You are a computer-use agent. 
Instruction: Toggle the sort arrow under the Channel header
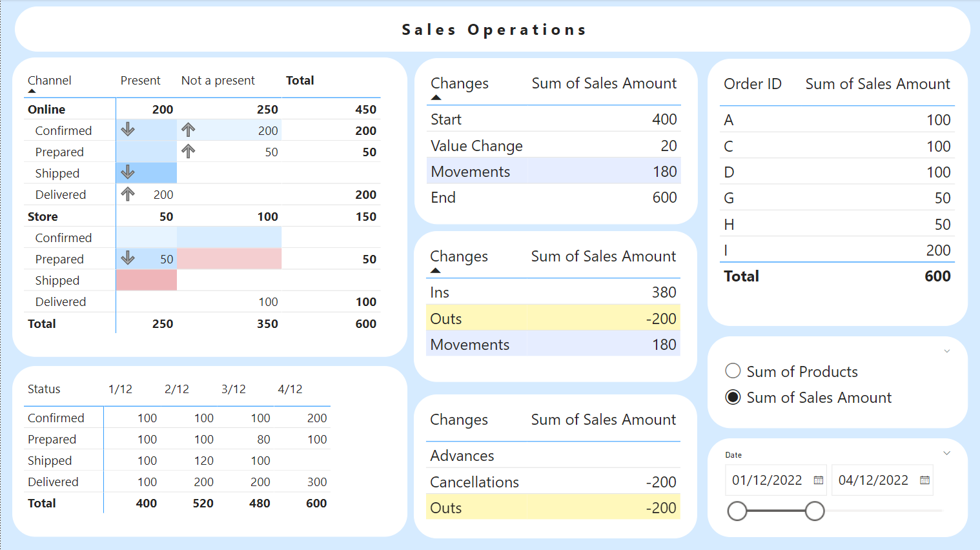(32, 91)
